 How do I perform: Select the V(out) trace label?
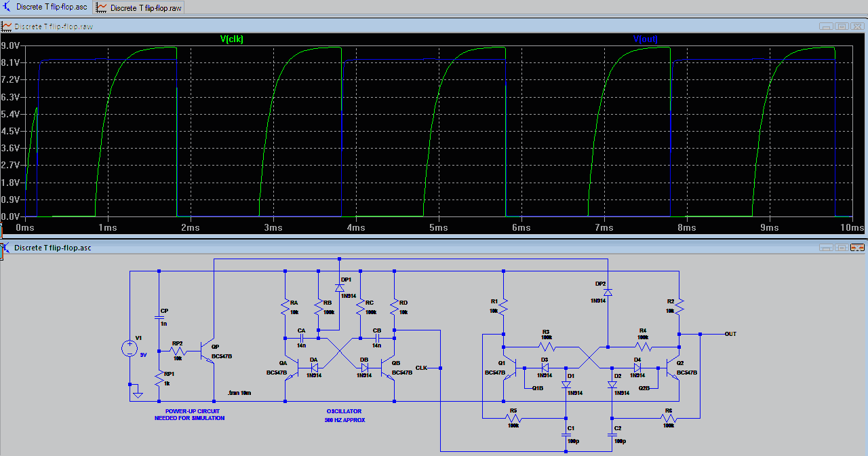[646, 39]
